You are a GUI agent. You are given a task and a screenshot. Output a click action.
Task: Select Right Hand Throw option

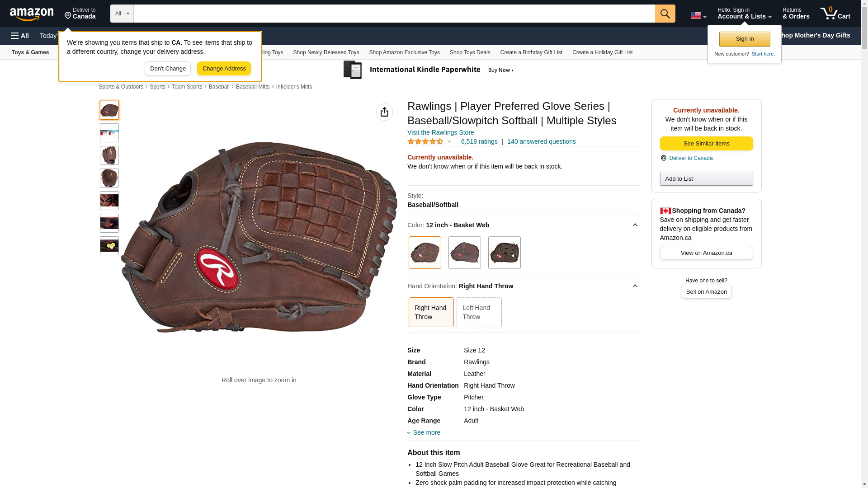(x=431, y=312)
